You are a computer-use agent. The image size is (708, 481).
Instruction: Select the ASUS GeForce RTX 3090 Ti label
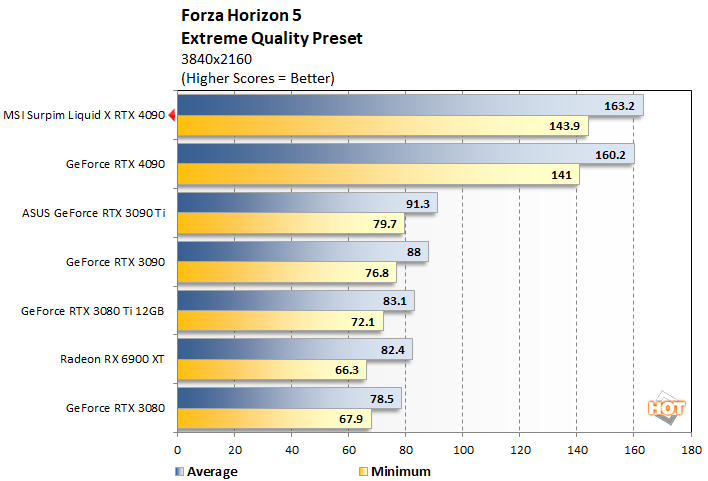tap(93, 213)
